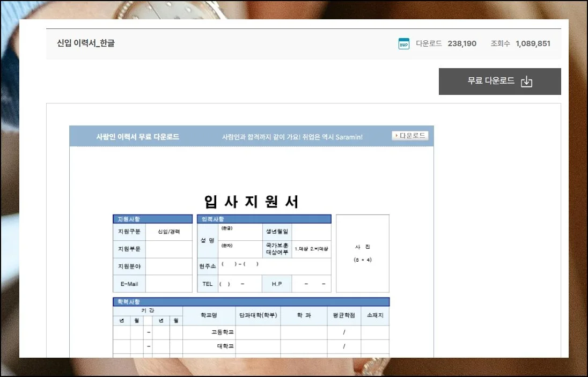The width and height of the screenshot is (588, 377).
Task: Click the download arrow icon on 무료 다운로드
Action: [526, 82]
